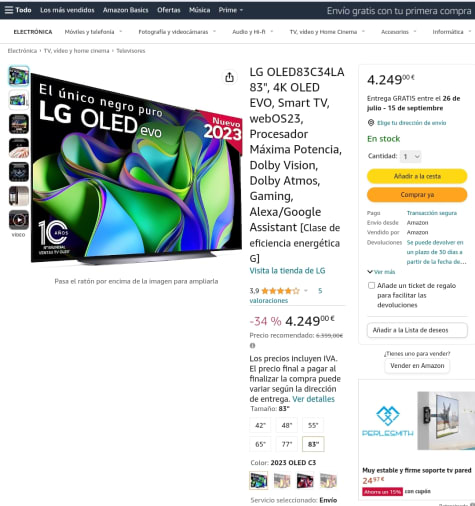The width and height of the screenshot is (475, 506).
Task: Click Visita la tienda de LG link
Action: pyautogui.click(x=287, y=271)
